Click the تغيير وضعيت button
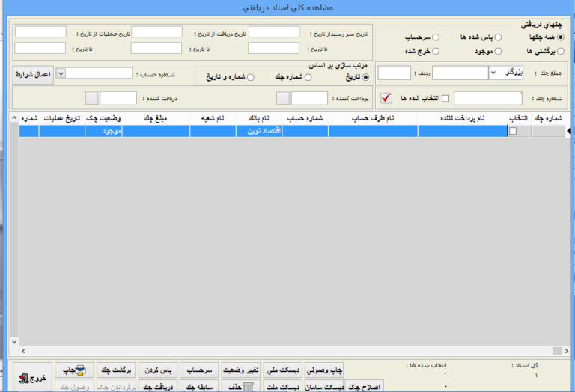This screenshot has height=392, width=575. click(x=241, y=370)
